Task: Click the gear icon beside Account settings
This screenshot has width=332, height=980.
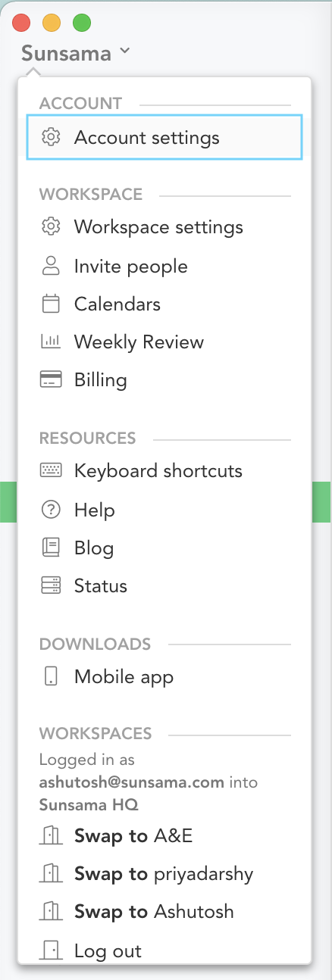Action: tap(51, 137)
